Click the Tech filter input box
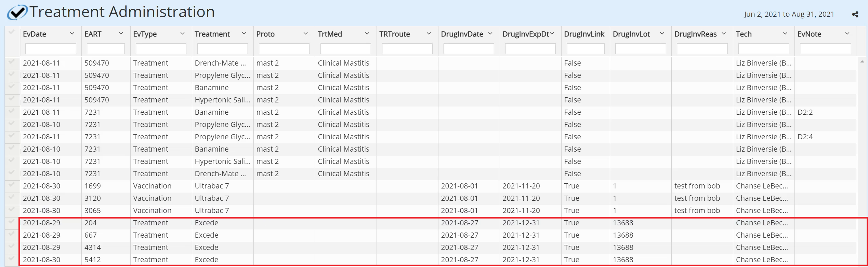Viewport: 868px width, 267px height. (x=764, y=49)
